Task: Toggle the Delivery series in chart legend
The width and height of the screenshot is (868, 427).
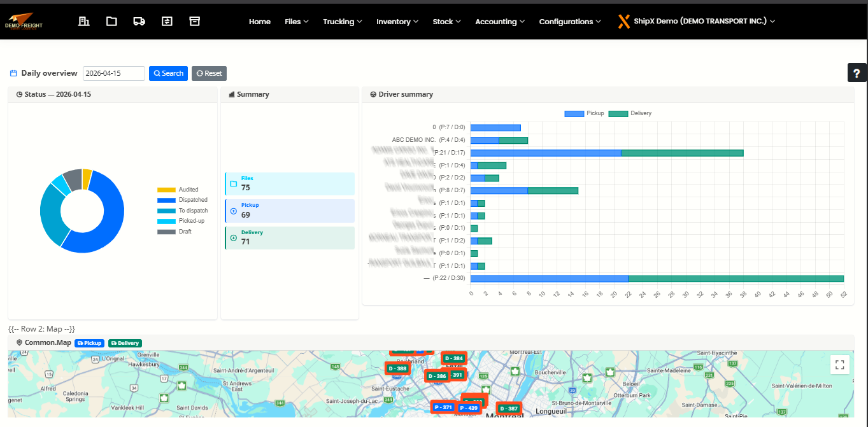Action: point(630,113)
